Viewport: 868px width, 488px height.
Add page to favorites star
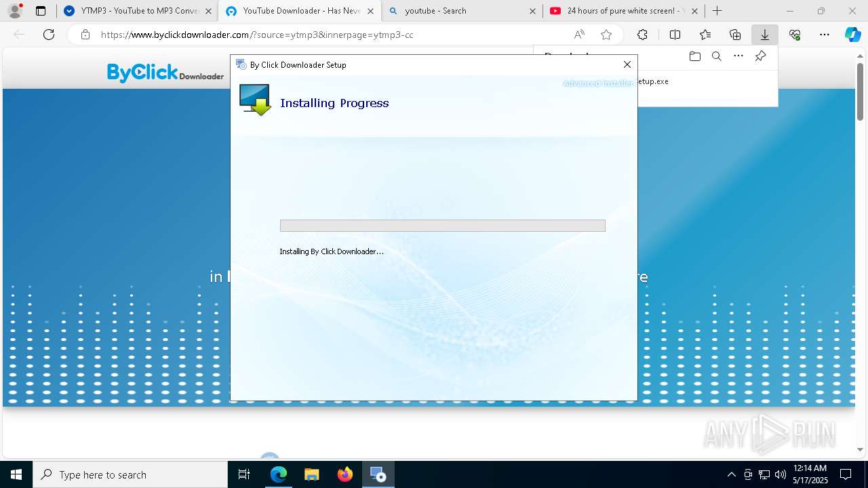[x=606, y=35]
